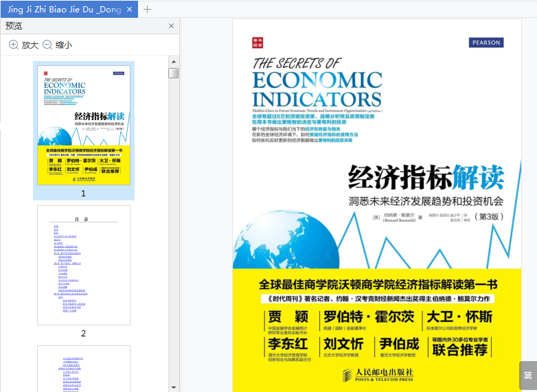Click the name 尹伯成 on the cover
The width and height of the screenshot is (537, 392).
point(399,344)
